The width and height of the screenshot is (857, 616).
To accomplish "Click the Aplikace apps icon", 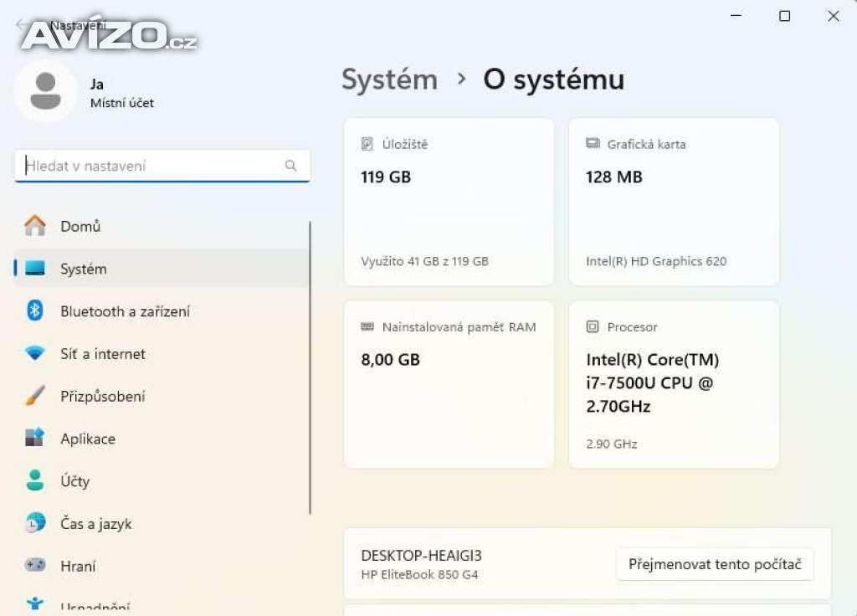I will (35, 439).
